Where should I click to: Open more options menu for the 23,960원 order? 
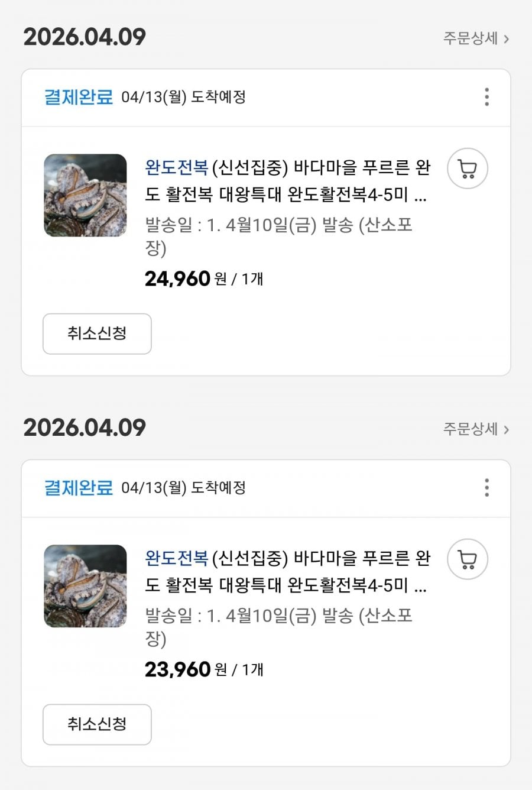pos(486,488)
